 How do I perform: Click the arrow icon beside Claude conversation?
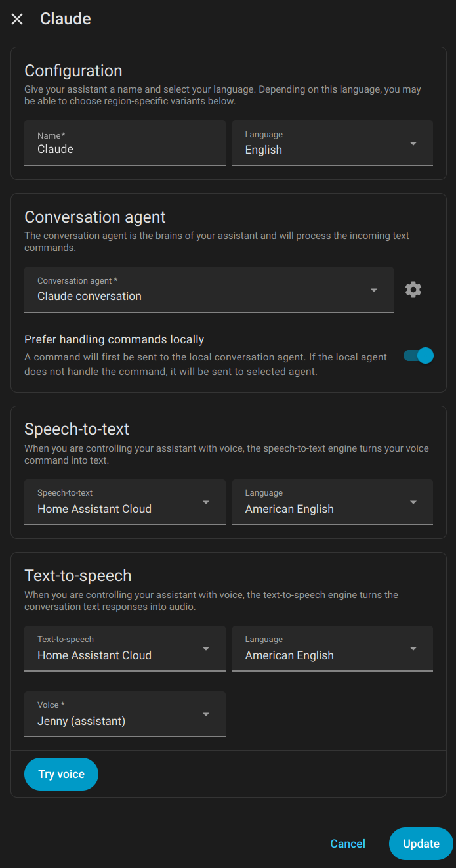tap(374, 290)
